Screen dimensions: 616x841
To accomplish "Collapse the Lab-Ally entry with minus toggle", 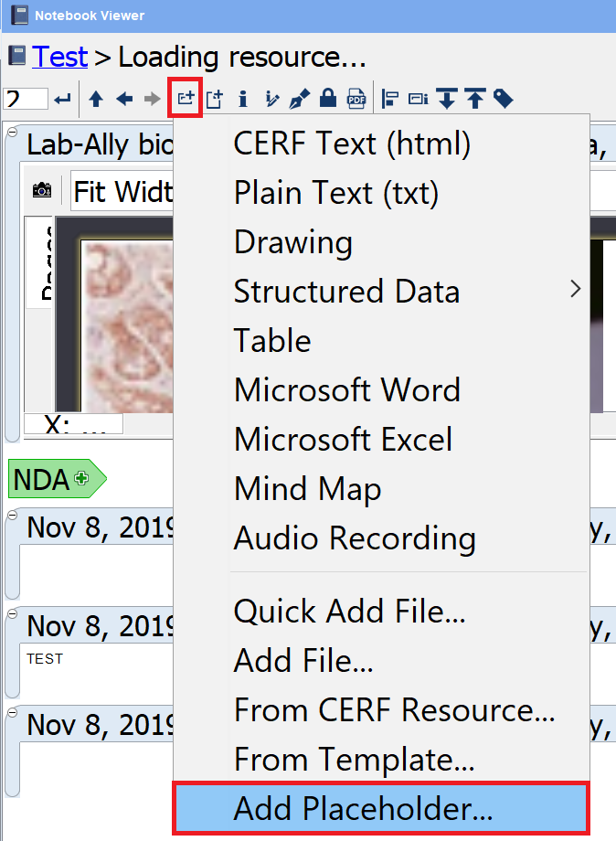I will [x=12, y=133].
